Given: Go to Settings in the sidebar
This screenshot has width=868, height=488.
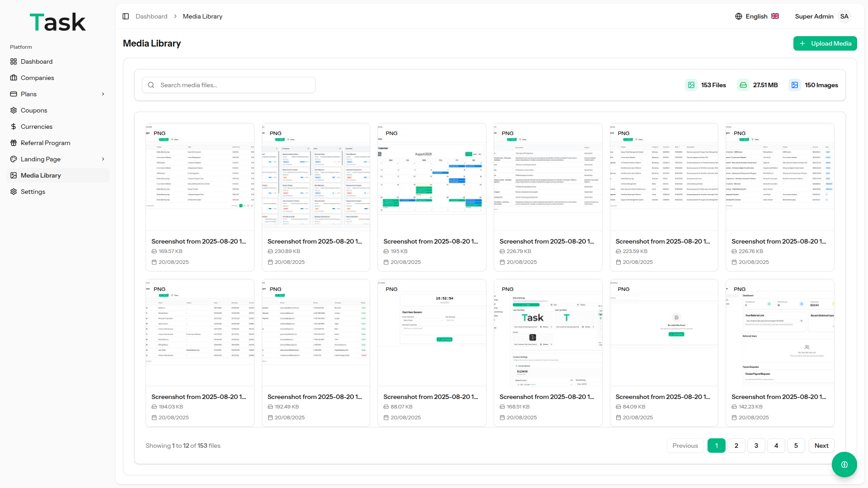Looking at the screenshot, I should click(33, 192).
